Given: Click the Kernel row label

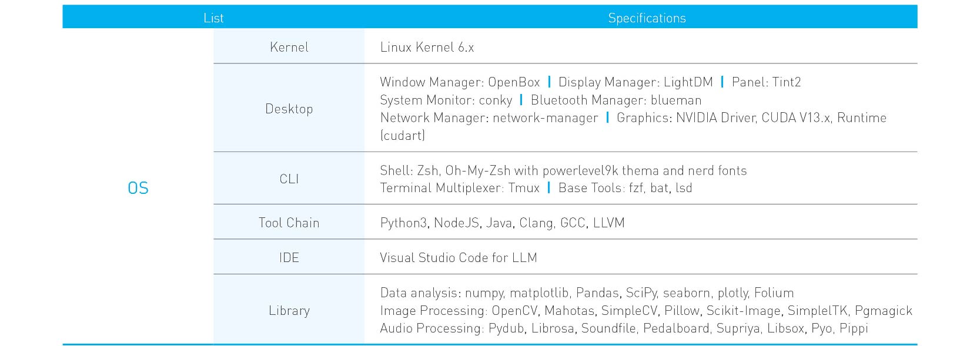Looking at the screenshot, I should 289,47.
